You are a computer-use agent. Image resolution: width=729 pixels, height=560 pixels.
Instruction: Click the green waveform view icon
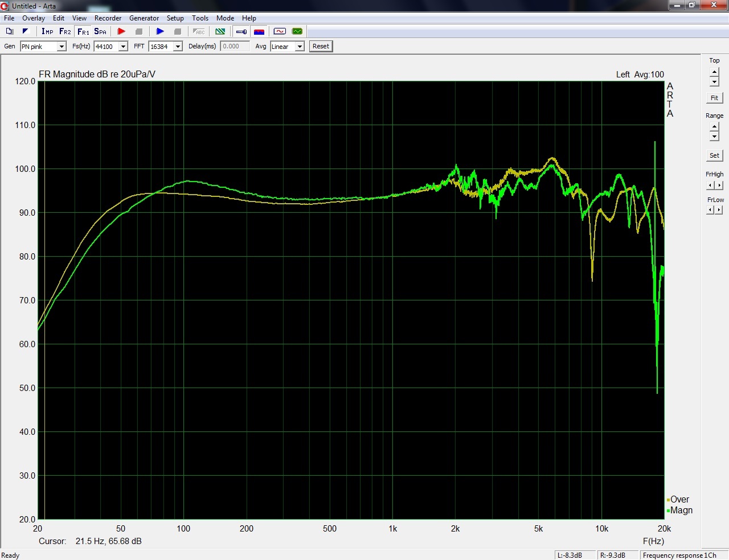point(297,31)
